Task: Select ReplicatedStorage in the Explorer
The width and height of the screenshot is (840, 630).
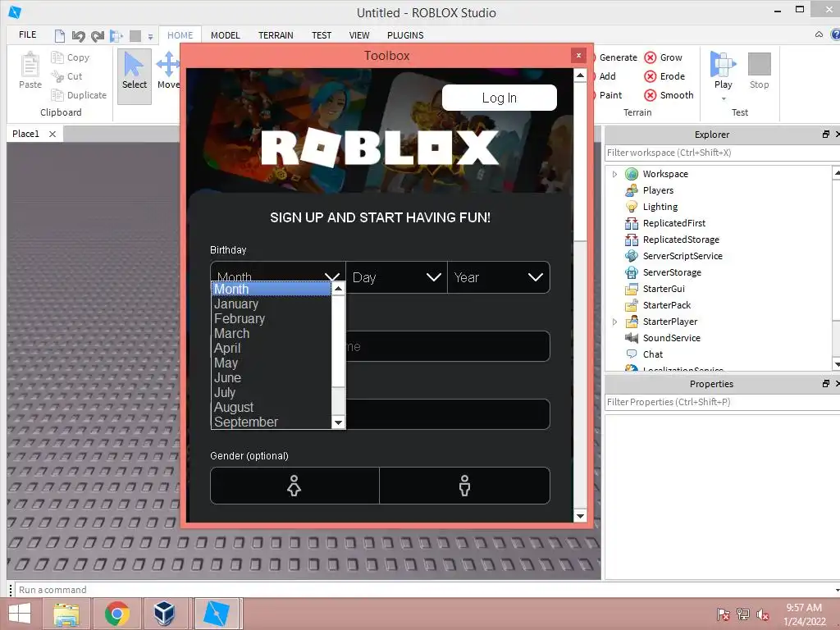Action: (680, 240)
